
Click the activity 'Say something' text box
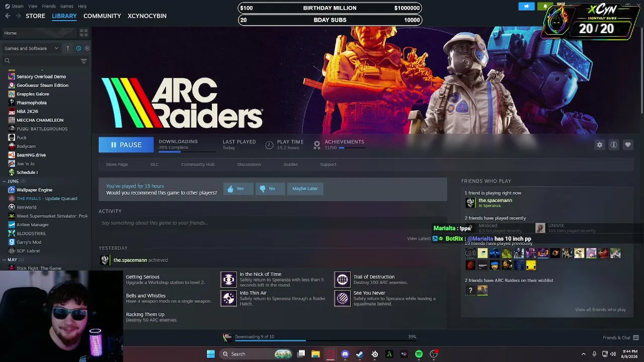[x=272, y=223]
